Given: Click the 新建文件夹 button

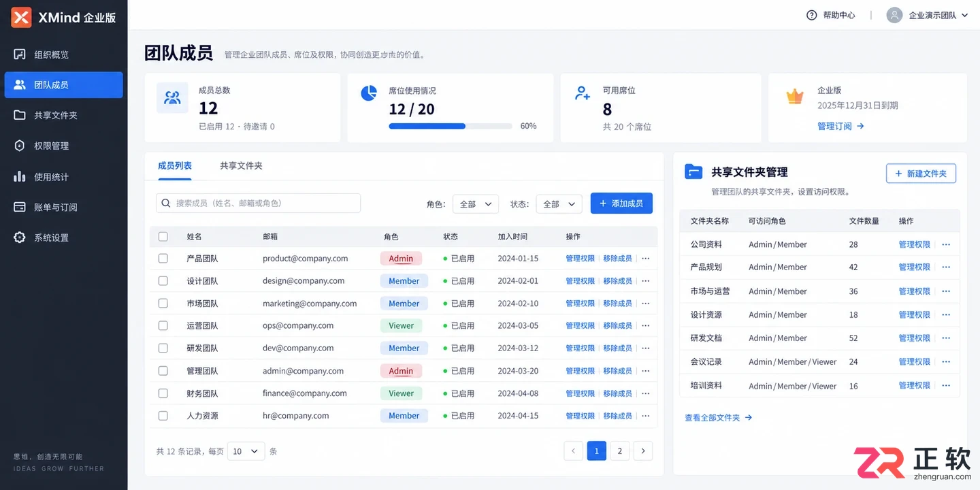Looking at the screenshot, I should (921, 174).
